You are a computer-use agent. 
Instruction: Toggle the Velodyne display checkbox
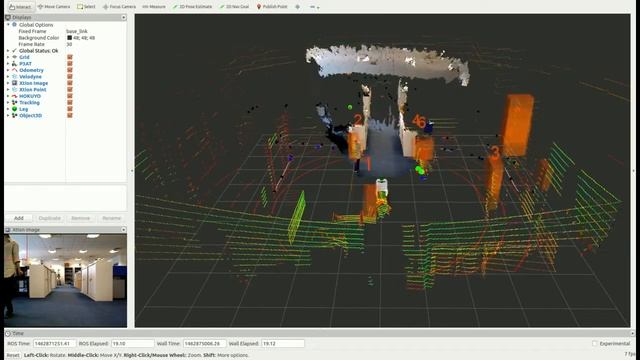(70, 77)
